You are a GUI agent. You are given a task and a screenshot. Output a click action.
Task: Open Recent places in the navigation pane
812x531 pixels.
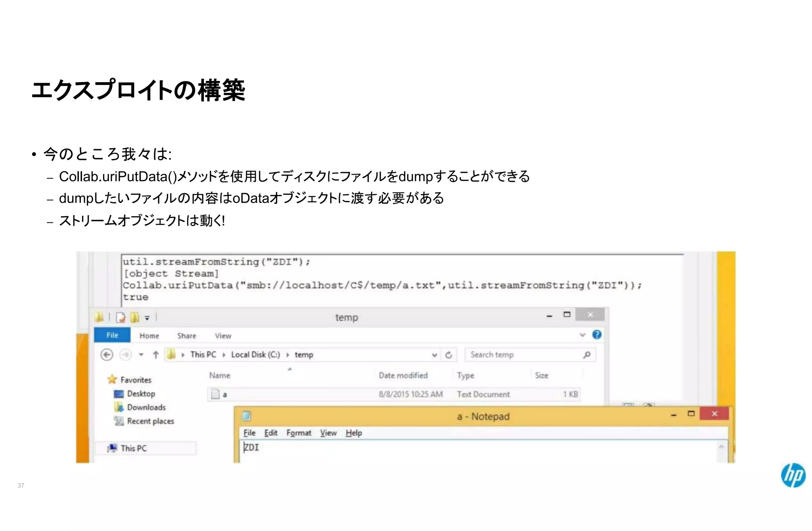coord(144,421)
